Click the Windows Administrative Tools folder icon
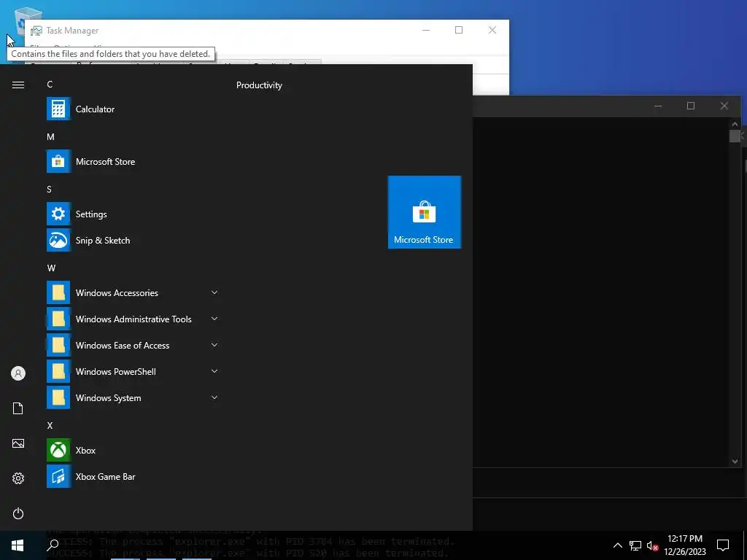The height and width of the screenshot is (560, 747). (58, 319)
